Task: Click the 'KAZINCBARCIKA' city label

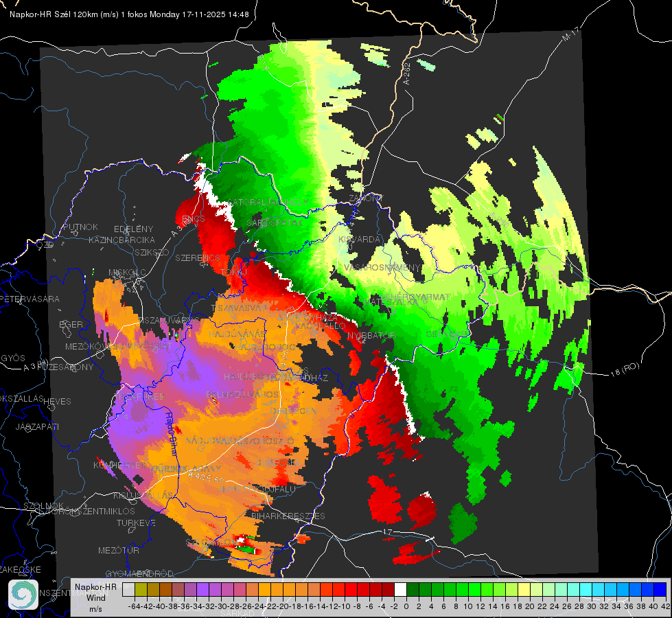Action: click(121, 240)
